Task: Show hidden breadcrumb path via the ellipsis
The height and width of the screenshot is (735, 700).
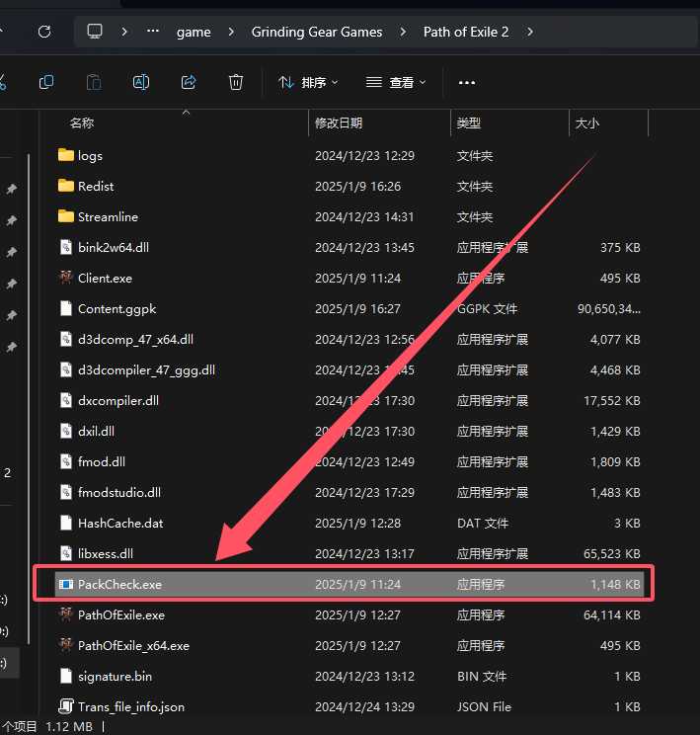Action: (x=153, y=32)
